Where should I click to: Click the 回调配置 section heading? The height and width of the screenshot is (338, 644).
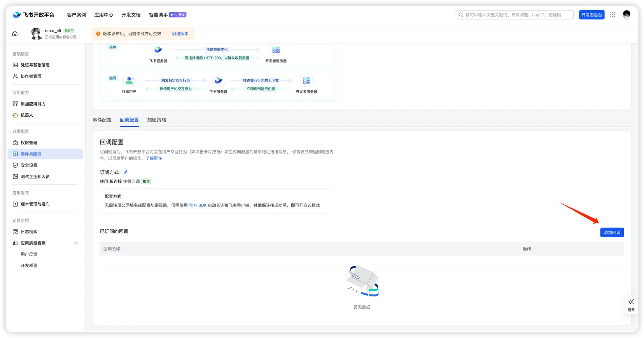(x=112, y=142)
